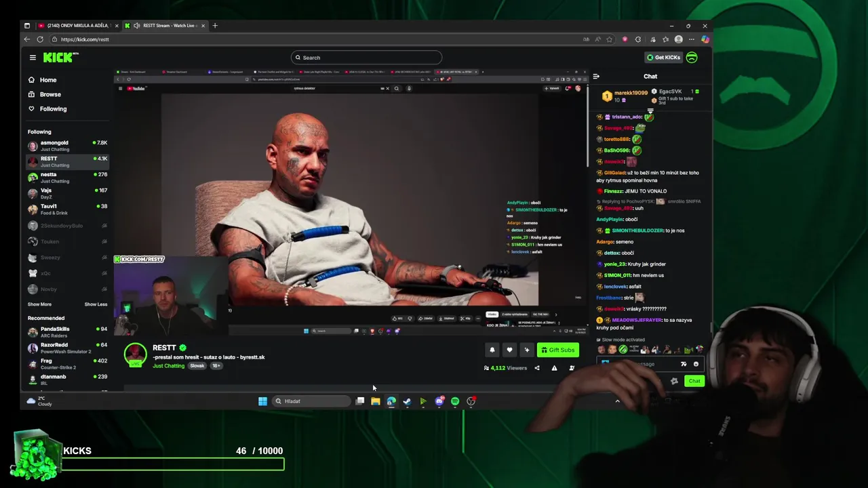Click the Just Chatting category link

tap(168, 366)
